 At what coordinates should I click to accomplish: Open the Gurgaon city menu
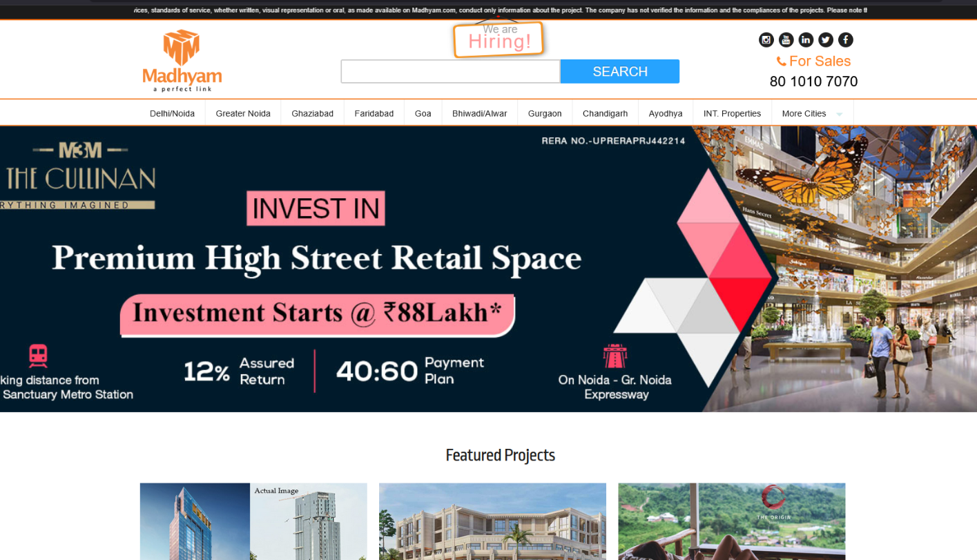[545, 113]
